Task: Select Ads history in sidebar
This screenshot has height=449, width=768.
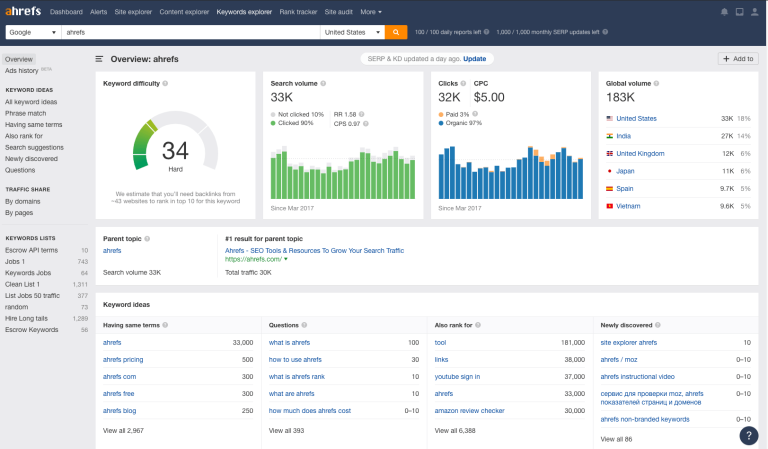Action: pyautogui.click(x=22, y=71)
